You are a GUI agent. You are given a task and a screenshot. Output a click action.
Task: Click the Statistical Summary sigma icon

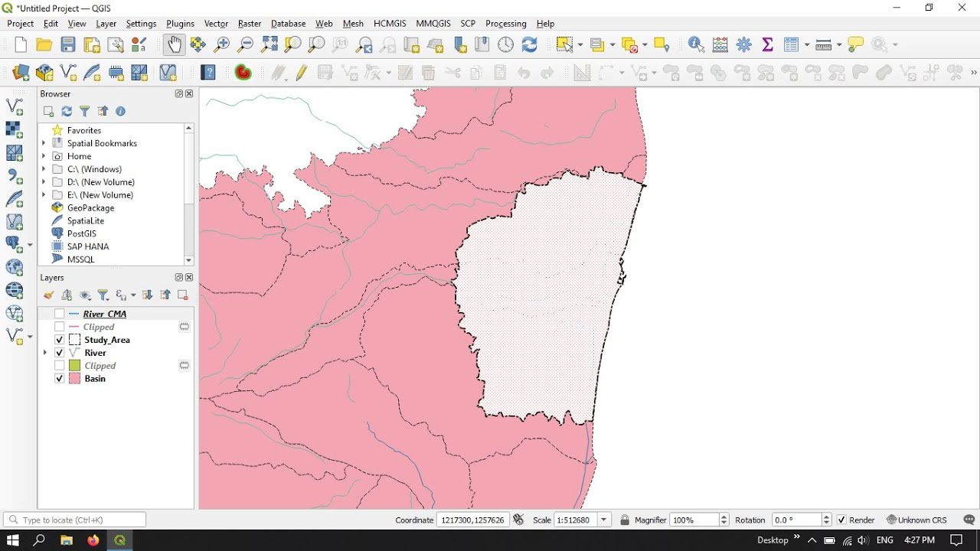click(x=767, y=45)
